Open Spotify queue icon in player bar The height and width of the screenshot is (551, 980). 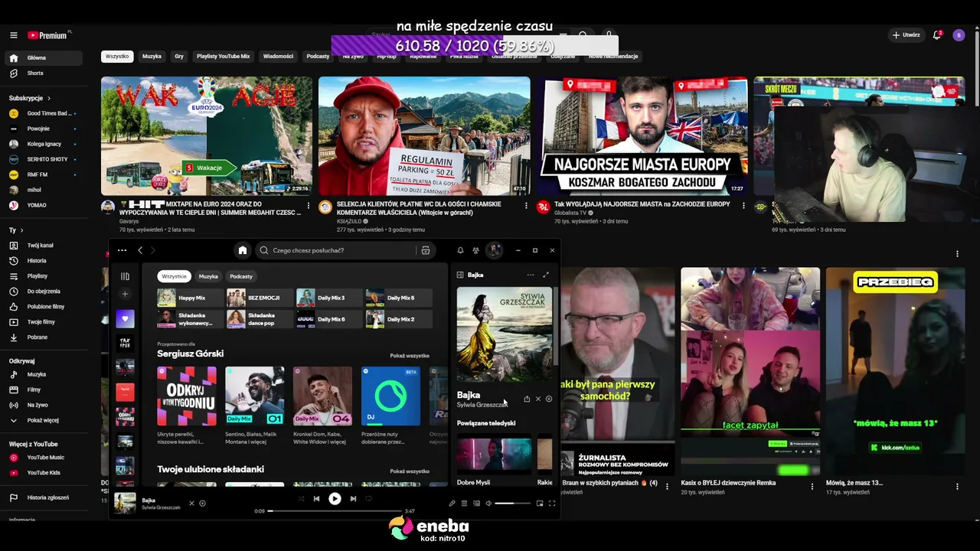coord(464,504)
